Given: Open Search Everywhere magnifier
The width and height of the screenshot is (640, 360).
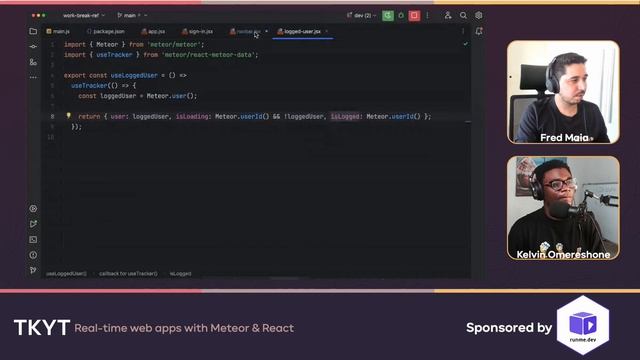Looking at the screenshot, I should click(x=463, y=16).
